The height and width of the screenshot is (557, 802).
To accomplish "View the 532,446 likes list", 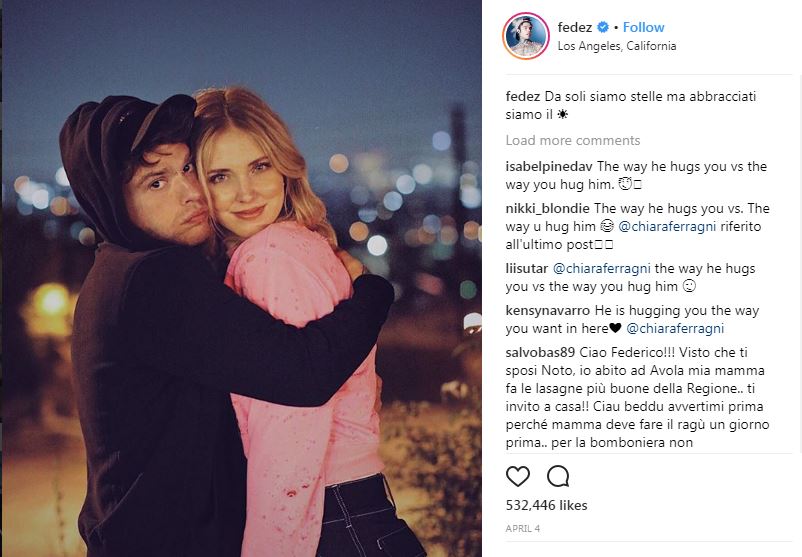I will [546, 506].
